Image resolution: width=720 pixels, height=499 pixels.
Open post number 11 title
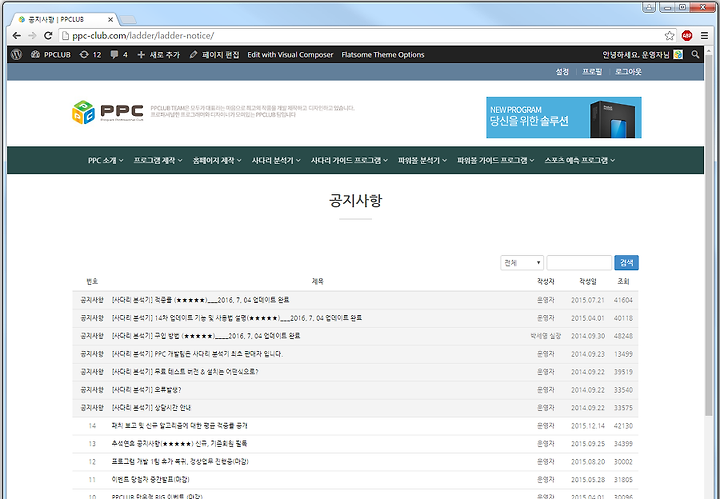pos(151,479)
